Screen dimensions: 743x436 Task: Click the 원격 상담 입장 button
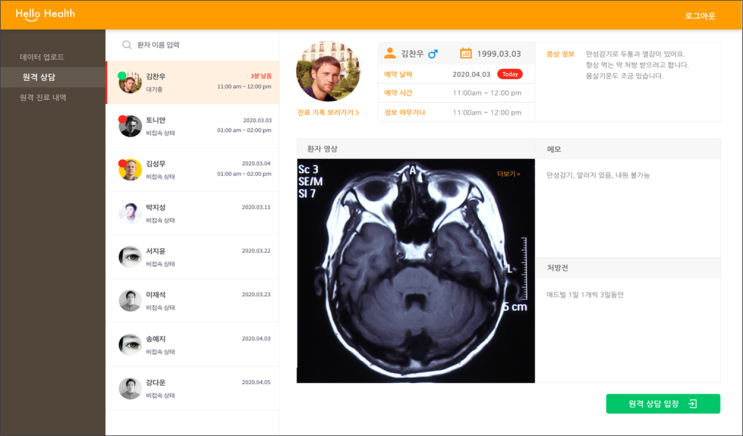pyautogui.click(x=663, y=404)
